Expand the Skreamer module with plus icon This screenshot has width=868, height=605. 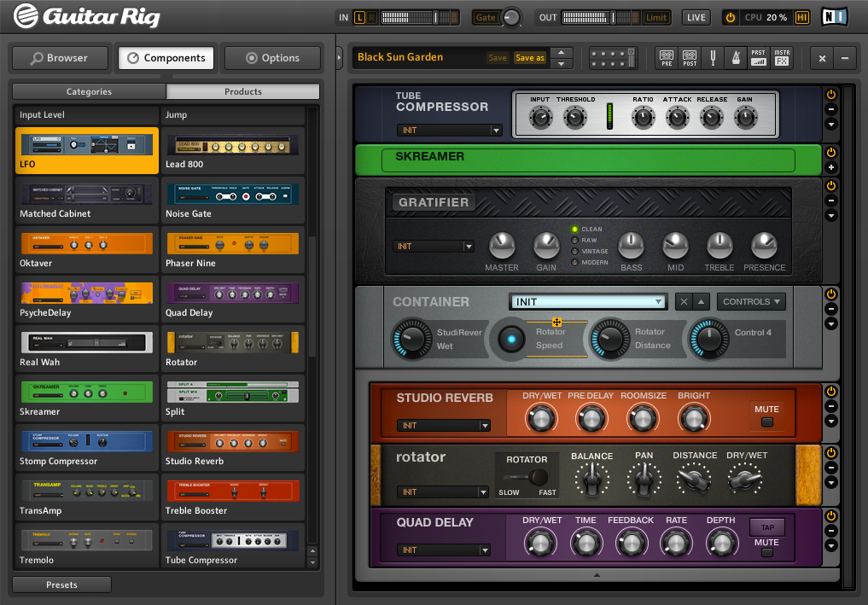tap(831, 167)
